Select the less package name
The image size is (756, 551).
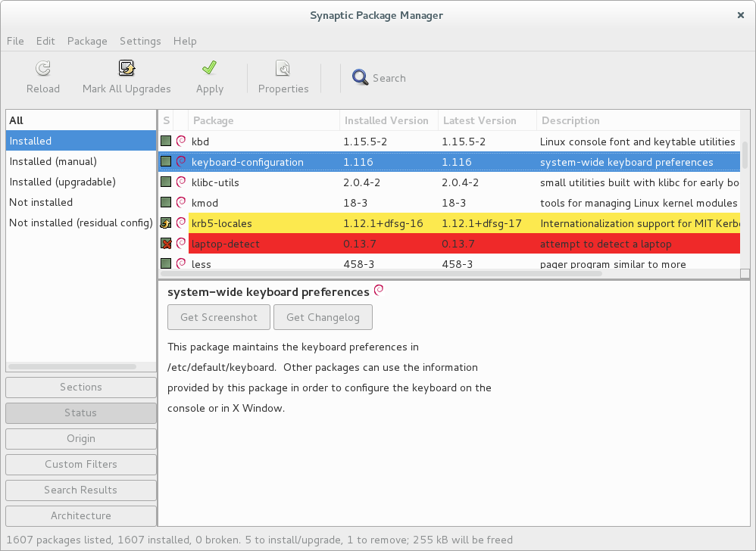[201, 264]
